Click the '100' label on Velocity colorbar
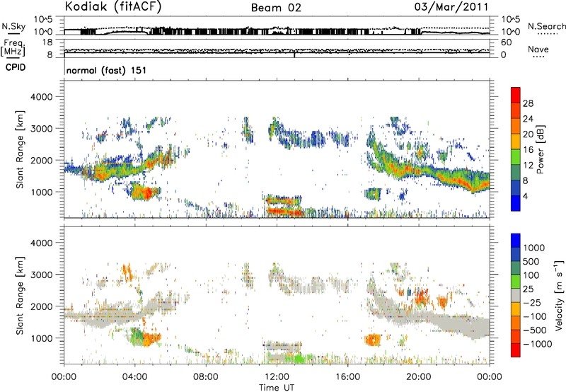This screenshot has width=566, height=392. (531, 275)
